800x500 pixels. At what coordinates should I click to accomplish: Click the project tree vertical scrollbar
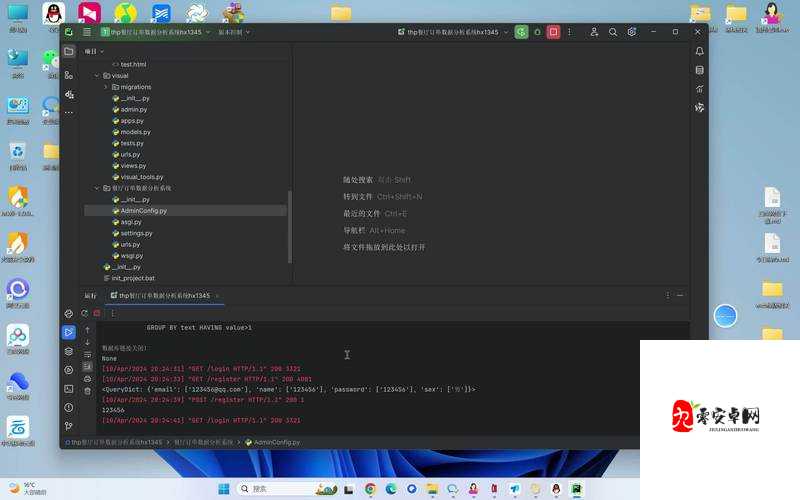pos(290,227)
